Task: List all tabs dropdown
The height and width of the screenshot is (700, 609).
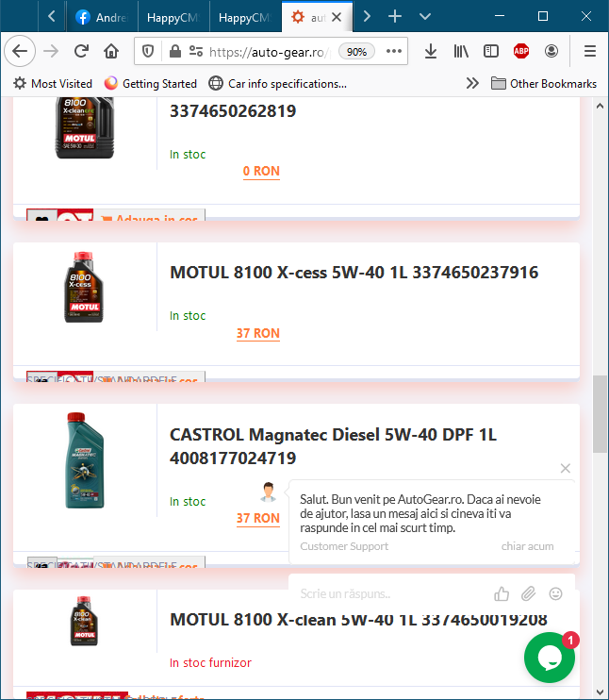Action: pos(425,17)
